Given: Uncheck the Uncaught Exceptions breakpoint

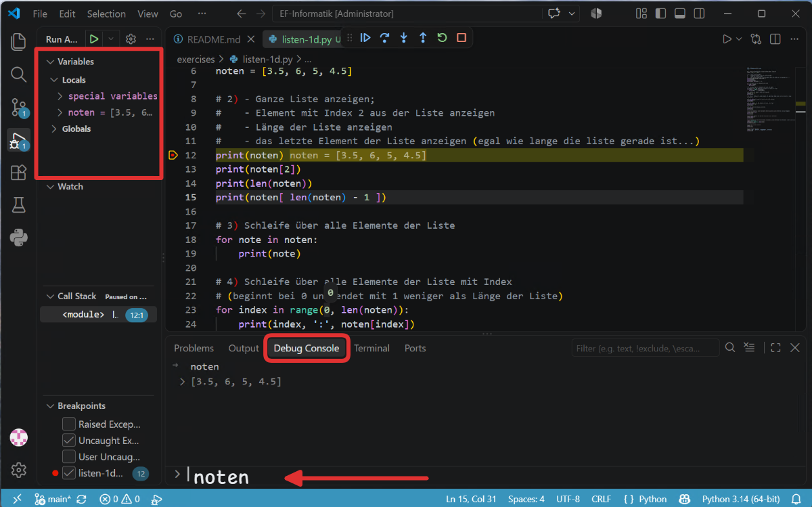Looking at the screenshot, I should (69, 440).
